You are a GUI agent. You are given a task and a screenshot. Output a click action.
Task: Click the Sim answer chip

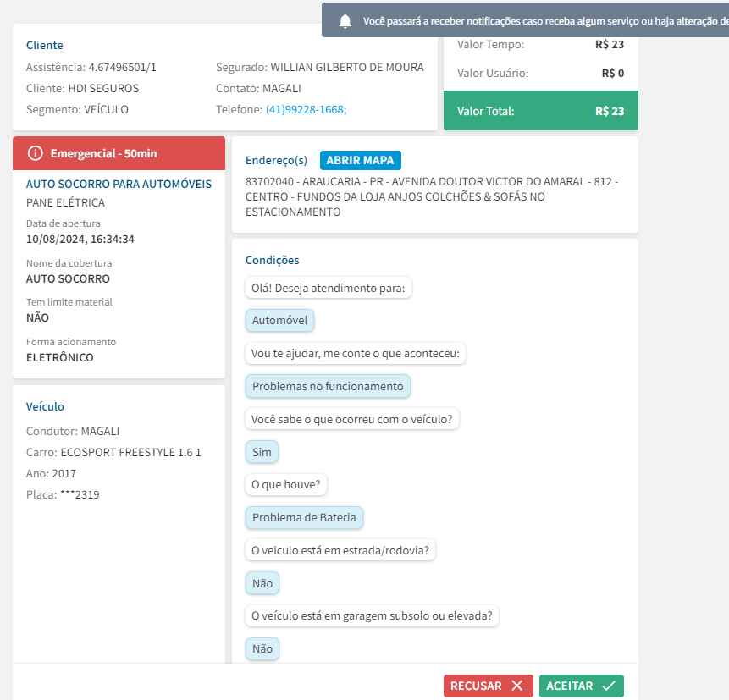coord(262,452)
